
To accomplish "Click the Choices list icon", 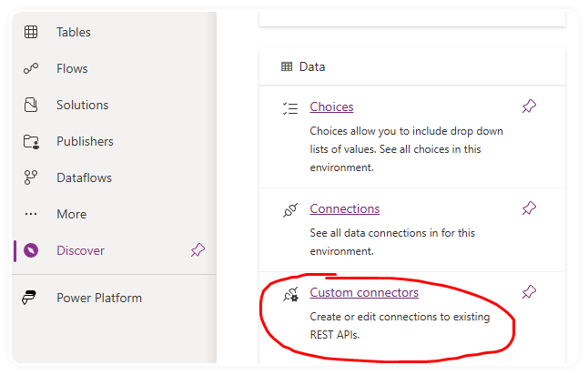I will coord(290,108).
